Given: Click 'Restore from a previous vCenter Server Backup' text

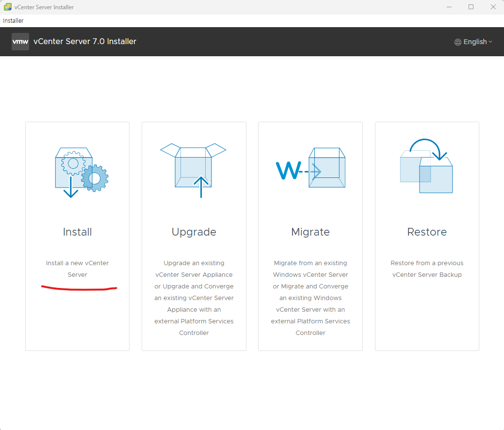Looking at the screenshot, I should click(427, 269).
